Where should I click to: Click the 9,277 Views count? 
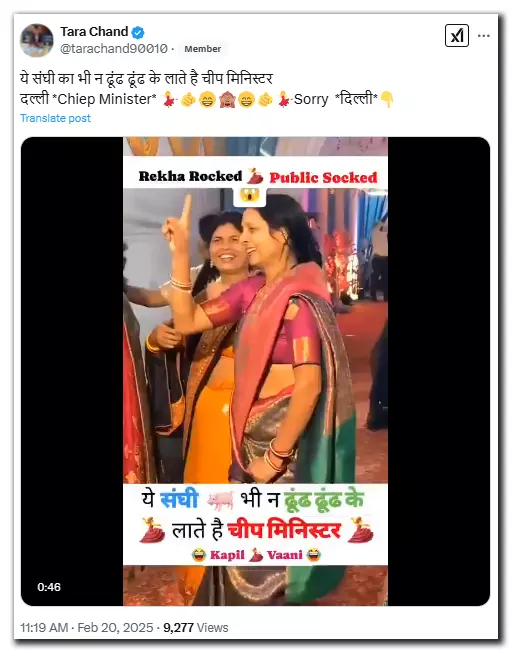[196, 627]
